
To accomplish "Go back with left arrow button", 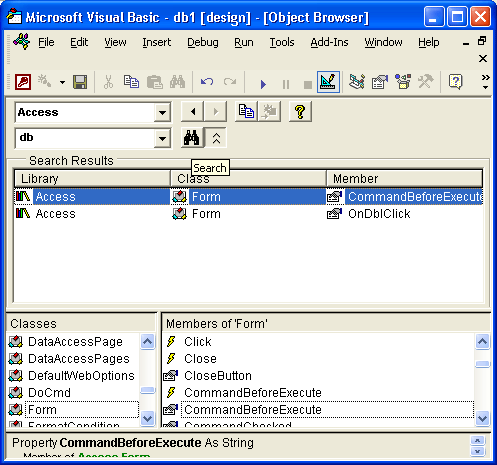I will 192,111.
